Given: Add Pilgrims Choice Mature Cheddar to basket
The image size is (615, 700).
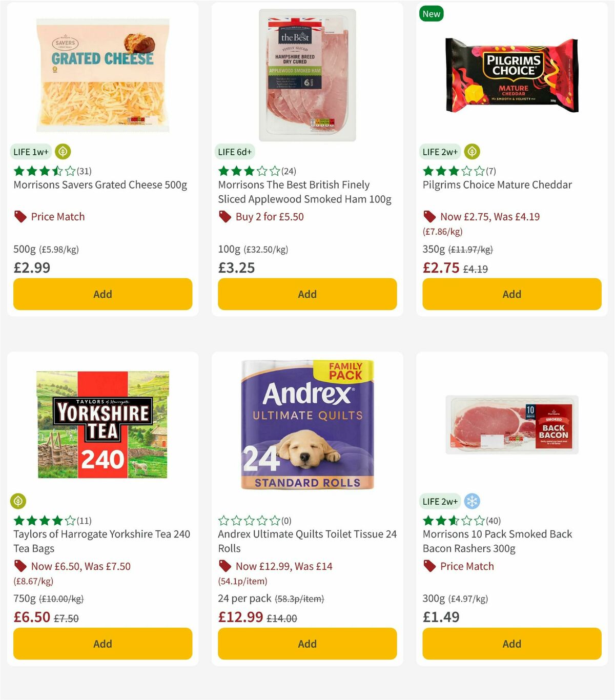Looking at the screenshot, I should pos(511,294).
